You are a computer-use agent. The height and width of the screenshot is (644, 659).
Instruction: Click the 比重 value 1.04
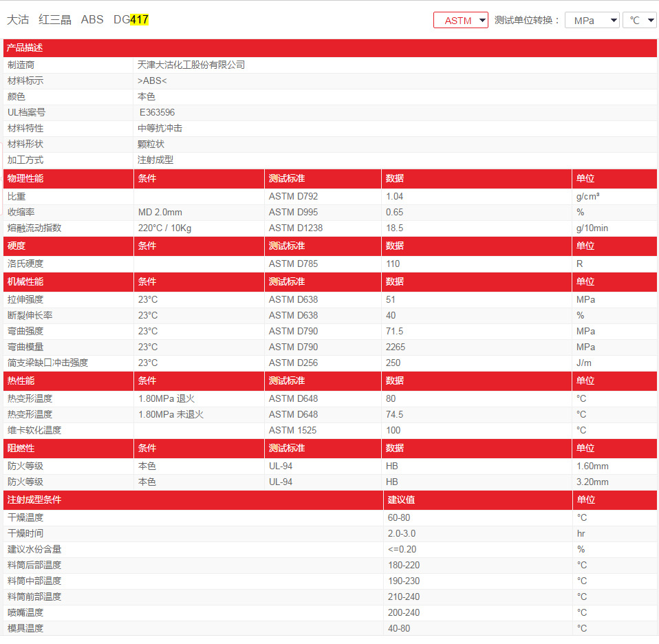(x=394, y=196)
